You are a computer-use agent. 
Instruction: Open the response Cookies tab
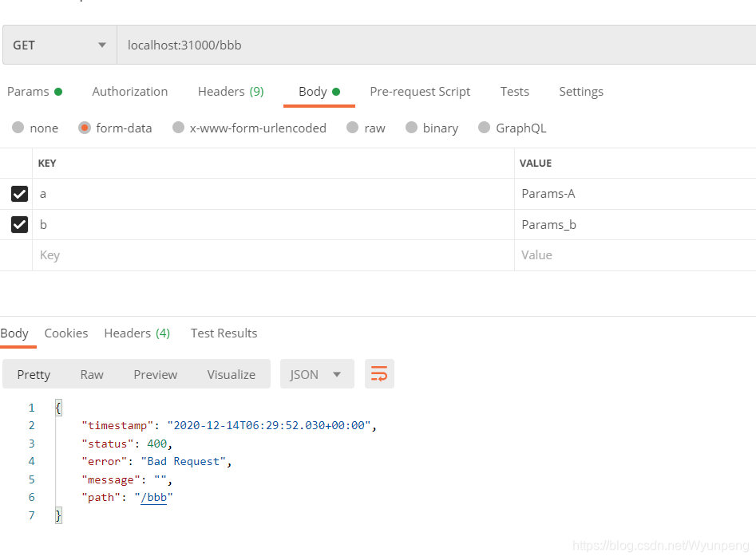66,333
